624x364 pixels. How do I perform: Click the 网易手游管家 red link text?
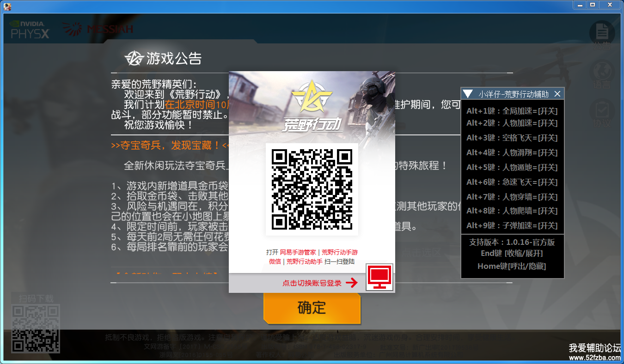coord(298,252)
